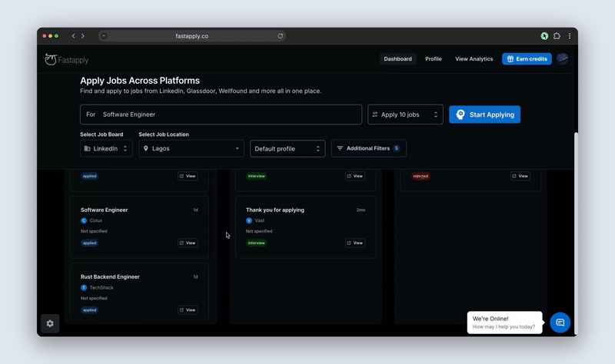Screen dimensions: 615x364
Task: Click the browser reload icon
Action: click(281, 36)
